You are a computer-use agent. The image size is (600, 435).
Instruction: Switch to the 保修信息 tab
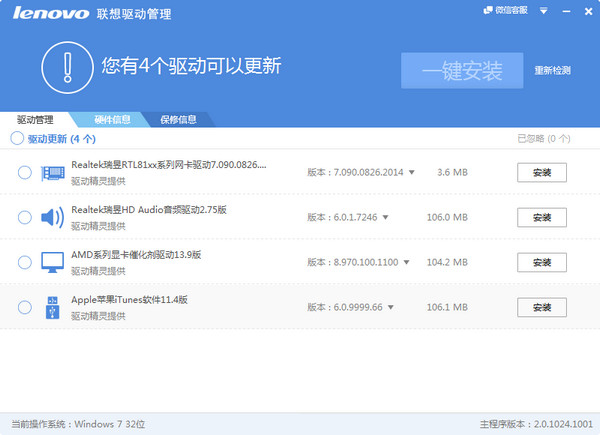[178, 120]
